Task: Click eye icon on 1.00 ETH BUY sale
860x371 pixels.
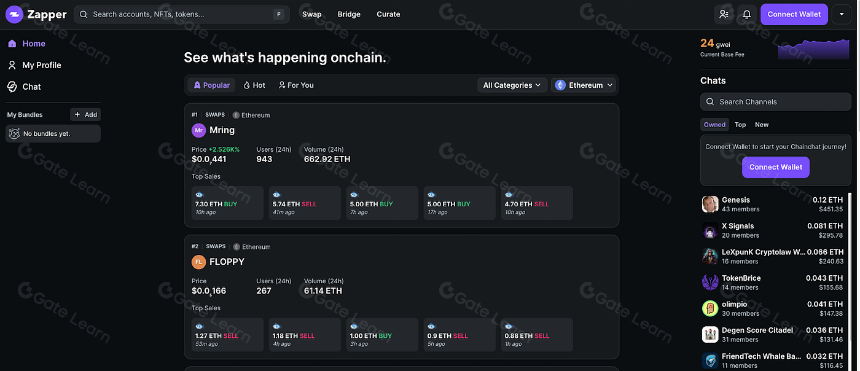Action: click(354, 327)
